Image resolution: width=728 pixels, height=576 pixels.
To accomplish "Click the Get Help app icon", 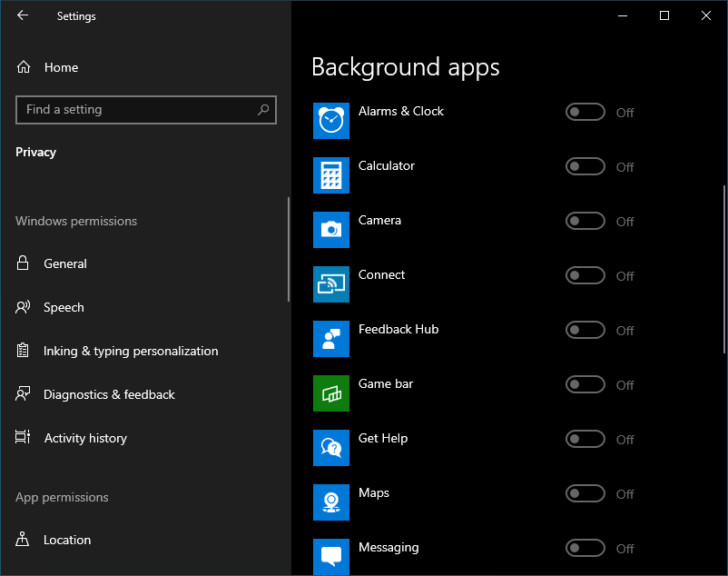I will coord(331,448).
